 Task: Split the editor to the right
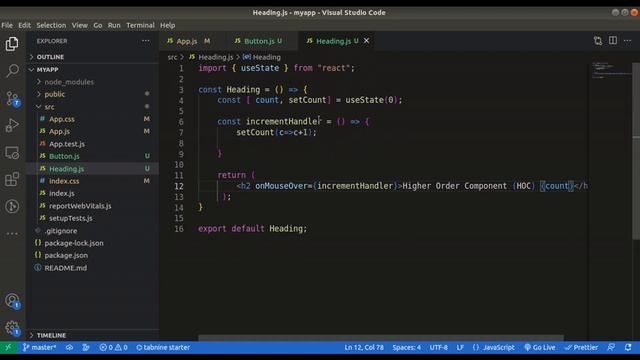click(613, 40)
